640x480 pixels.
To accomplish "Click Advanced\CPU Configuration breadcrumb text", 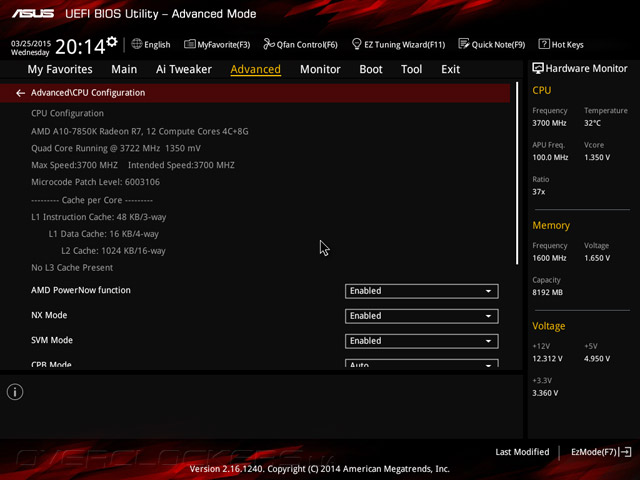I will (88, 93).
